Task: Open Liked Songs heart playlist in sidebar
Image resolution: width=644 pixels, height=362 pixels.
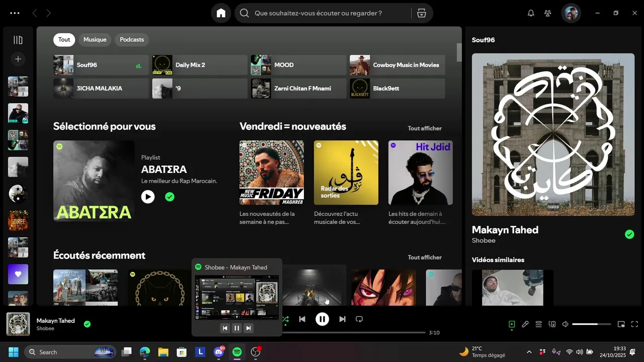Action: 18,274
